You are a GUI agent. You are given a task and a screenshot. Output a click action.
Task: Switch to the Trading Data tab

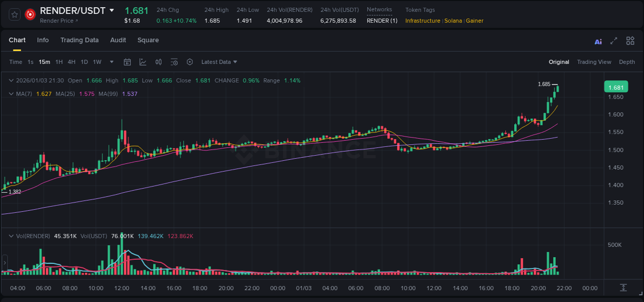pos(79,40)
